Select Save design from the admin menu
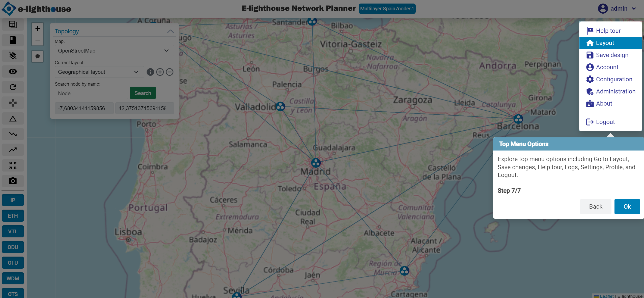Viewport: 644px width, 298px height. coord(612,55)
